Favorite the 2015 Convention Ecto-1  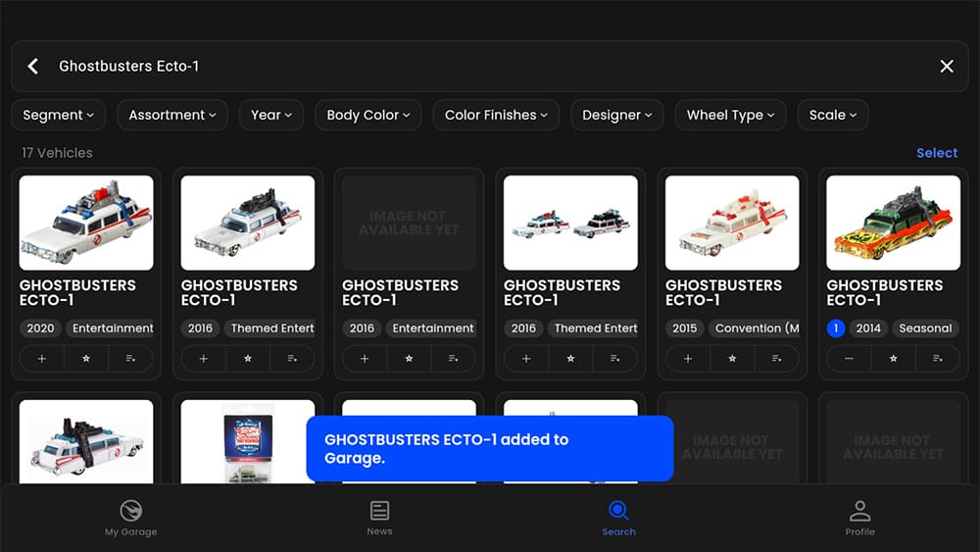point(732,359)
